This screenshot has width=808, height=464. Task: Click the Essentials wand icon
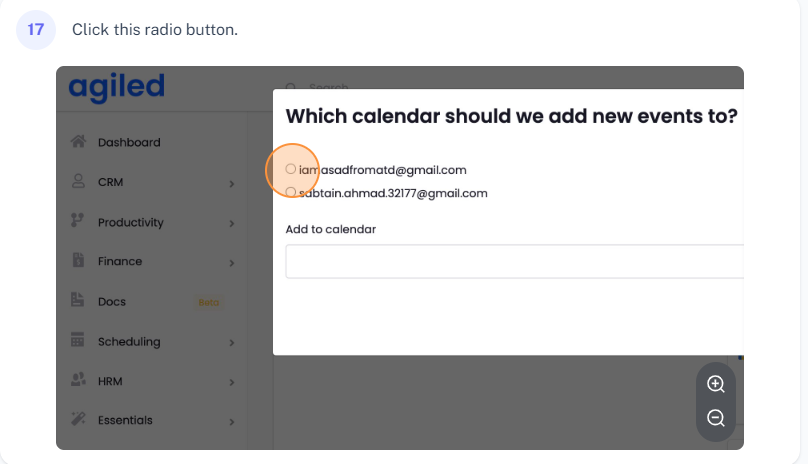pyautogui.click(x=78, y=420)
